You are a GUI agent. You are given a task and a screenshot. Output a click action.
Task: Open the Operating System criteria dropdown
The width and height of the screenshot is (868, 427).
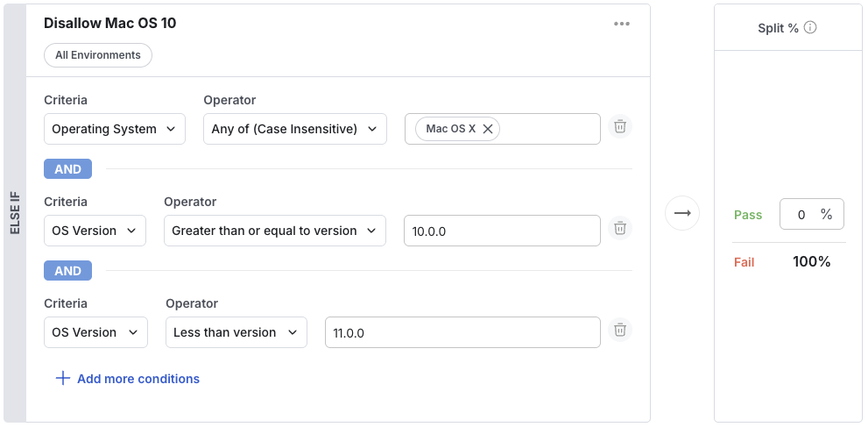pos(115,129)
